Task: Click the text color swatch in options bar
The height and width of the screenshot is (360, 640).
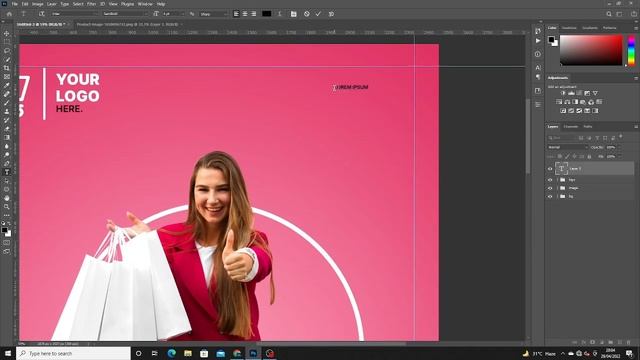Action: (267, 14)
